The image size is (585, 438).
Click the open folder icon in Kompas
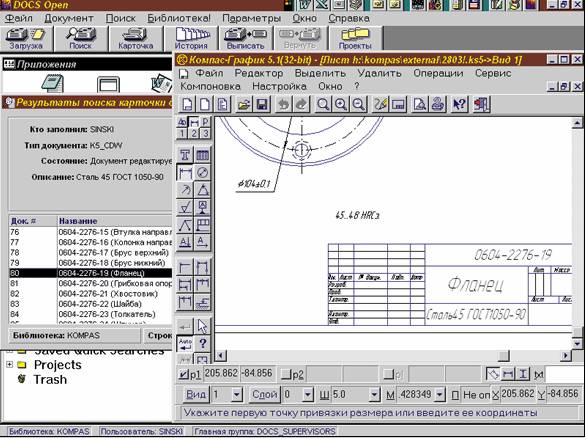[244, 104]
